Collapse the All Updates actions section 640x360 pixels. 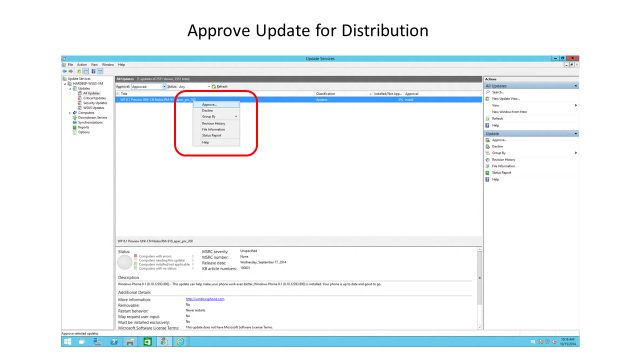tap(576, 86)
